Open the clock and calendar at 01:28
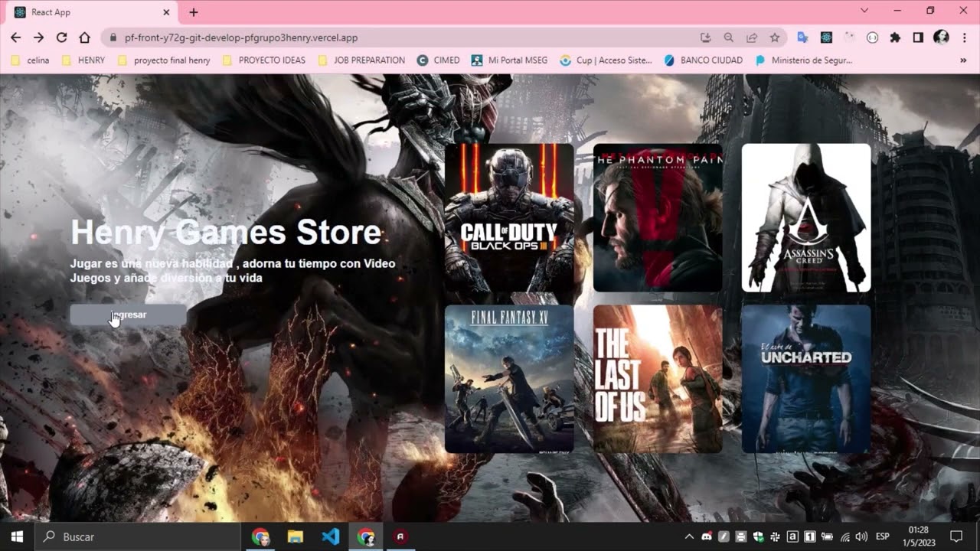 (919, 536)
